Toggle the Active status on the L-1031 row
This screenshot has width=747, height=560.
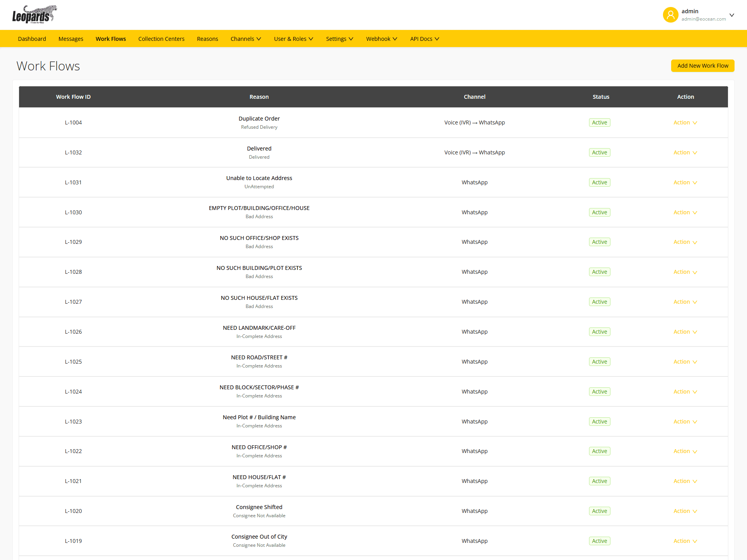coord(599,182)
